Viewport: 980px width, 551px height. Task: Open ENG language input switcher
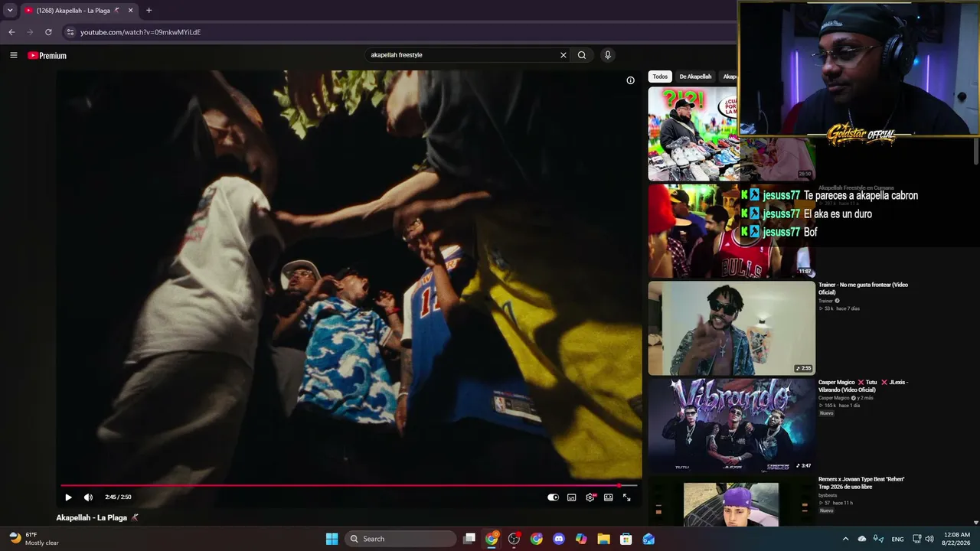(x=897, y=539)
